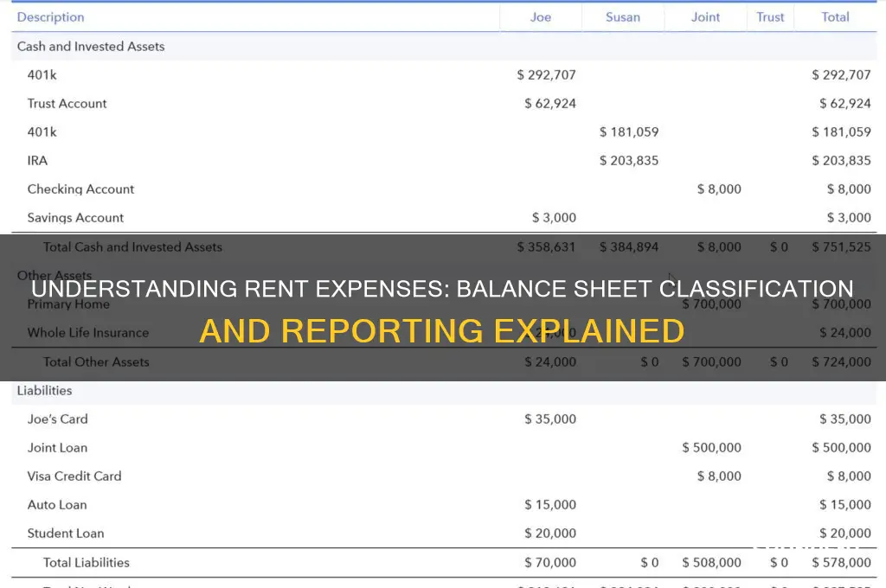The width and height of the screenshot is (886, 588).
Task: Click Joe's $ 35,000 Joe's Card value
Action: click(550, 419)
